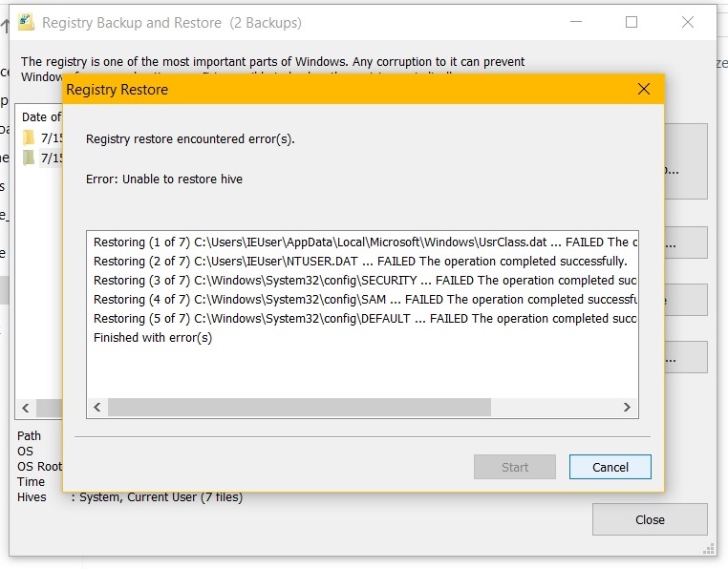
Task: Close the Registry Restore dialog with X
Action: pyautogui.click(x=643, y=90)
